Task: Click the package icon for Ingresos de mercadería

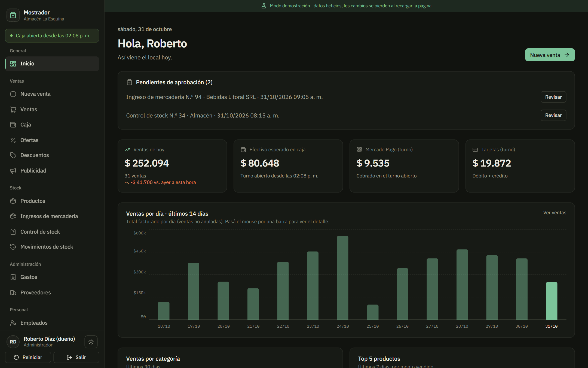Action: tap(13, 216)
